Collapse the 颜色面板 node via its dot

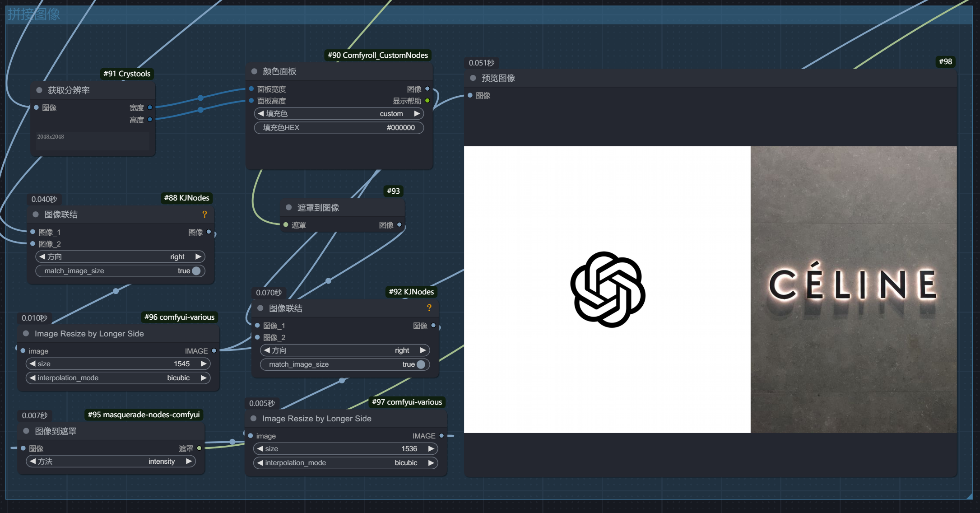coord(254,71)
